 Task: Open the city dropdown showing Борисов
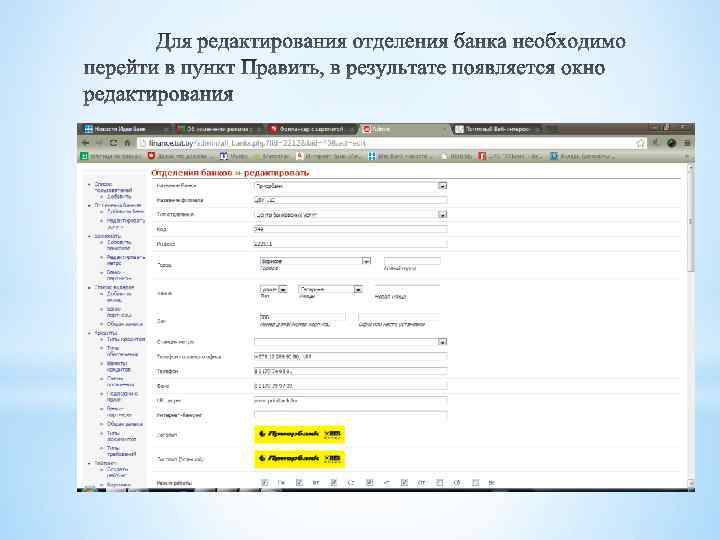click(x=315, y=261)
